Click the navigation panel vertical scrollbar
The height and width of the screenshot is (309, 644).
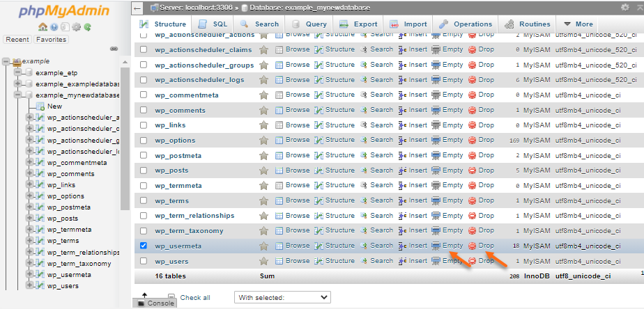coord(125,138)
